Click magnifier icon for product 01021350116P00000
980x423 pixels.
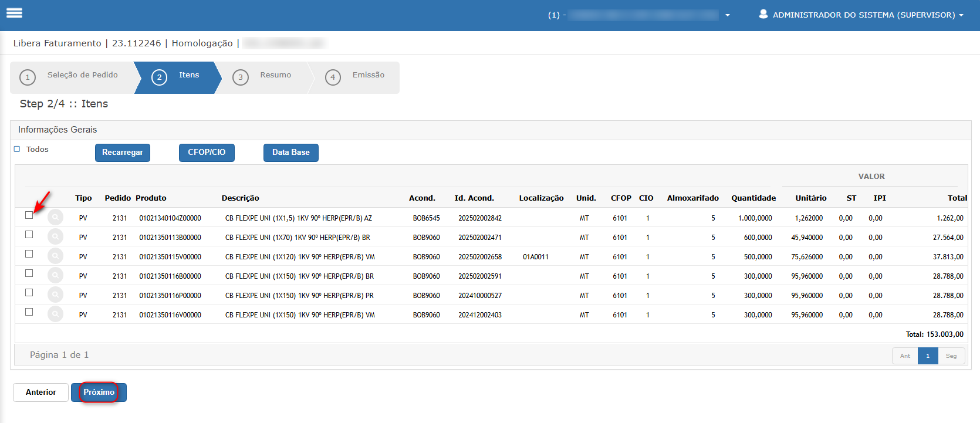tap(55, 295)
